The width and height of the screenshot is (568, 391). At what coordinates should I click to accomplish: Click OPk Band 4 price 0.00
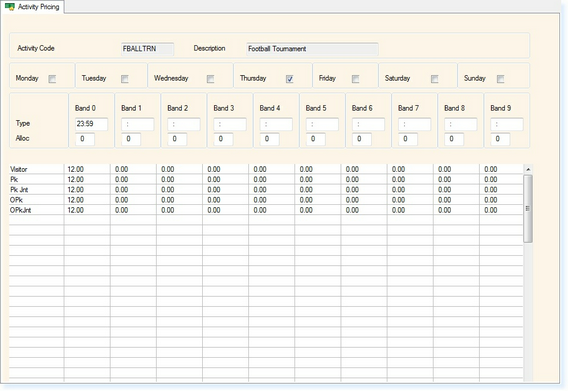[260, 200]
